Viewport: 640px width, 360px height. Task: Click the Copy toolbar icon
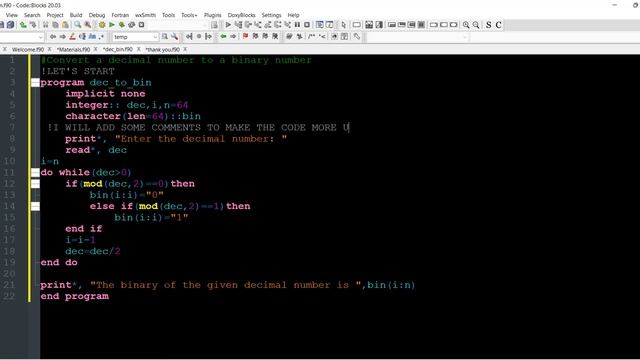pos(55,25)
